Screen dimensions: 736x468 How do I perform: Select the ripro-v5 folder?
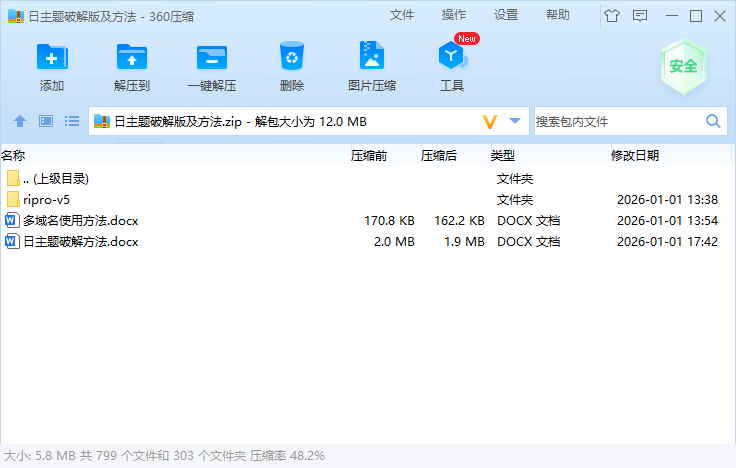coord(46,200)
